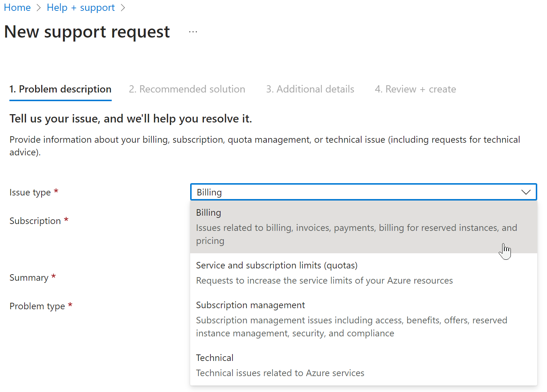The width and height of the screenshot is (547, 392).
Task: Click the Subscription field label
Action: coord(35,221)
